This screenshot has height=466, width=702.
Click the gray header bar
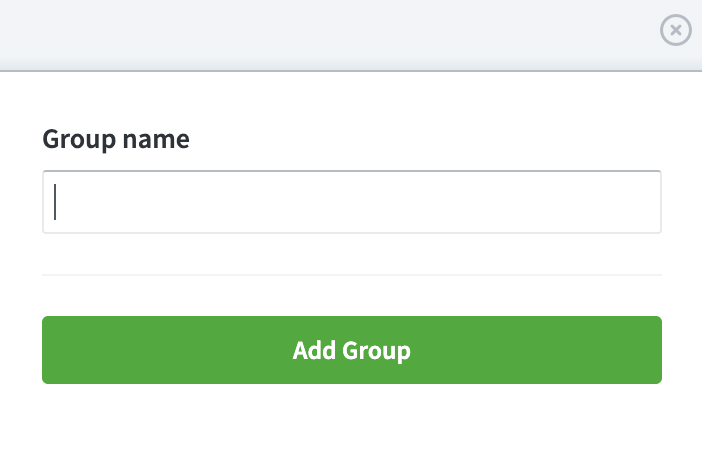pos(331,35)
